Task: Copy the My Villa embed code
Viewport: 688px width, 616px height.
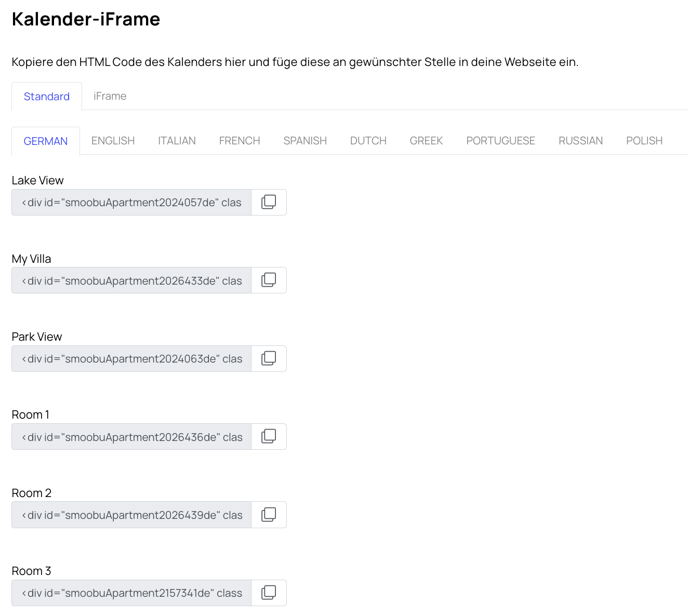Action: tap(269, 280)
